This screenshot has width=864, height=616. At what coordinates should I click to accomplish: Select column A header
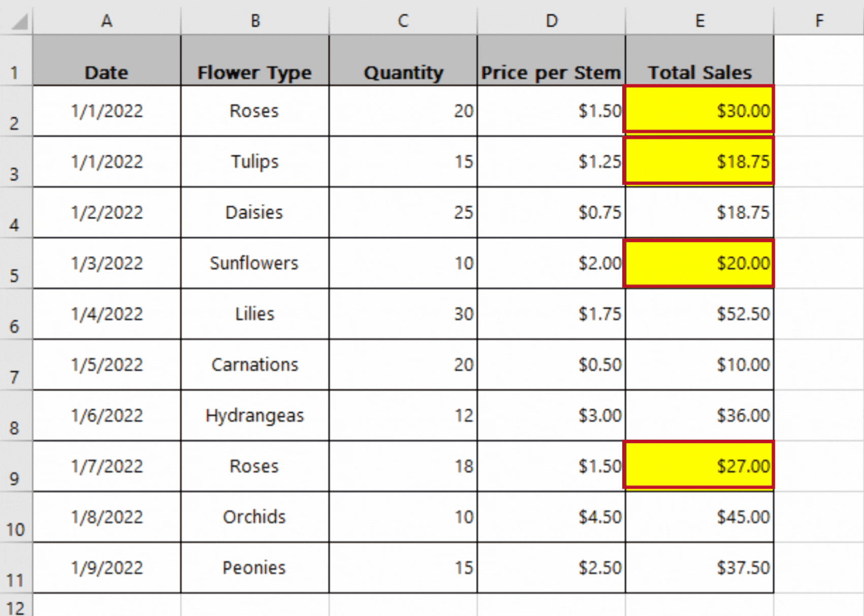[x=106, y=20]
